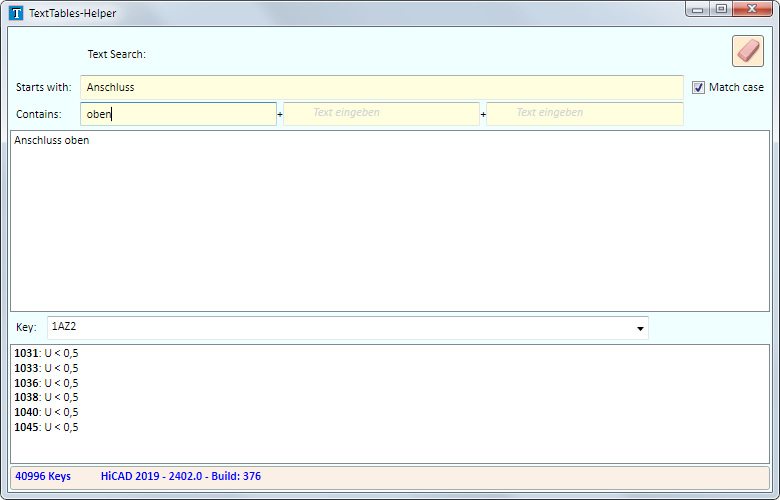The width and height of the screenshot is (780, 500).
Task: Click the third Contains 'Text eingeben' field
Action: (585, 114)
